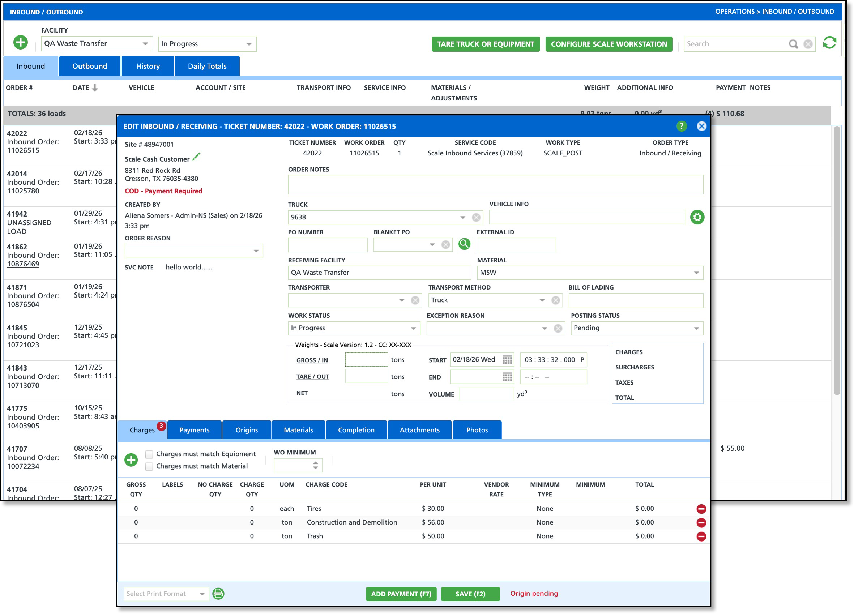Open the Daily Totals tab
The image size is (854, 616).
pyautogui.click(x=207, y=66)
